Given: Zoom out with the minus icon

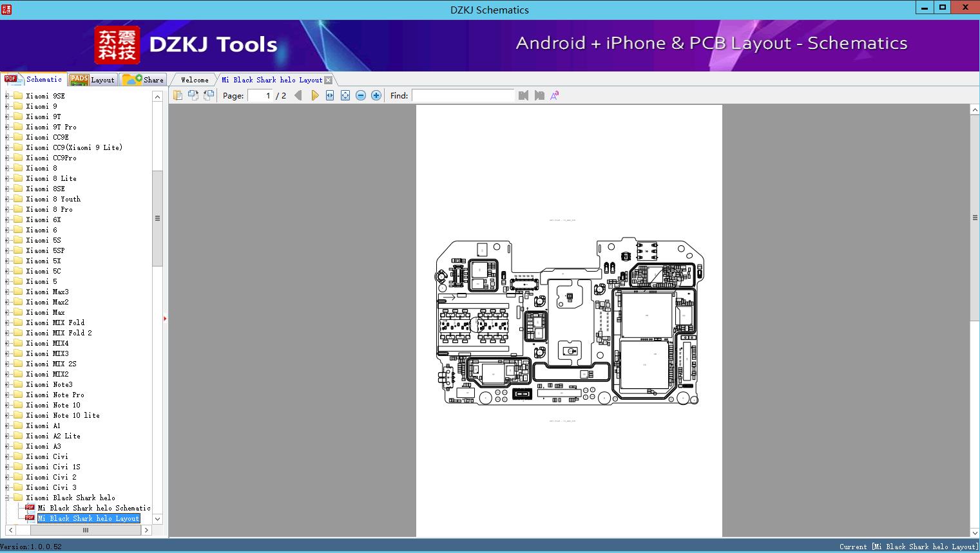Looking at the screenshot, I should click(x=361, y=95).
